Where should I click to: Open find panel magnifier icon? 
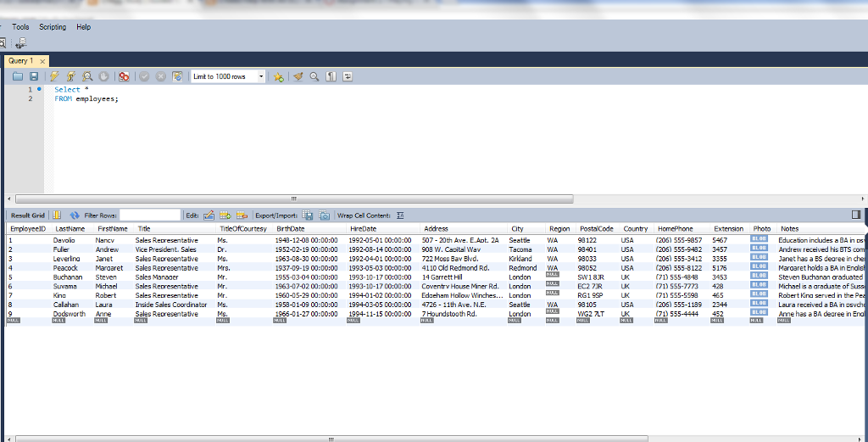(x=314, y=76)
